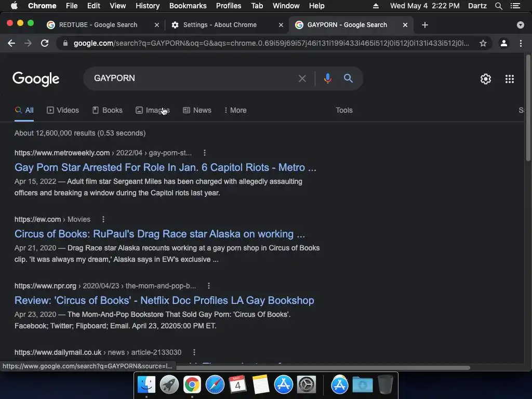The height and width of the screenshot is (399, 532).
Task: Open the Metro Weekly Capitol Riots article link
Action: 165,167
